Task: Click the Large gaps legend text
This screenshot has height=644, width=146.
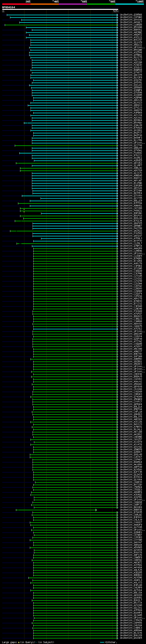Action: pyautogui.click(x=10, y=642)
